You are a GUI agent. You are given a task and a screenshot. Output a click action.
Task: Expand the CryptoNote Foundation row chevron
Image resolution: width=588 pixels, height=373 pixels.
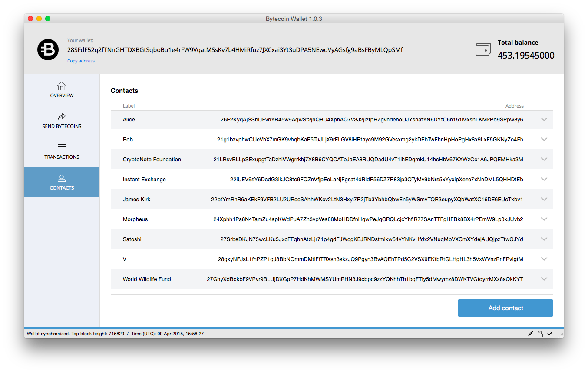tap(544, 159)
